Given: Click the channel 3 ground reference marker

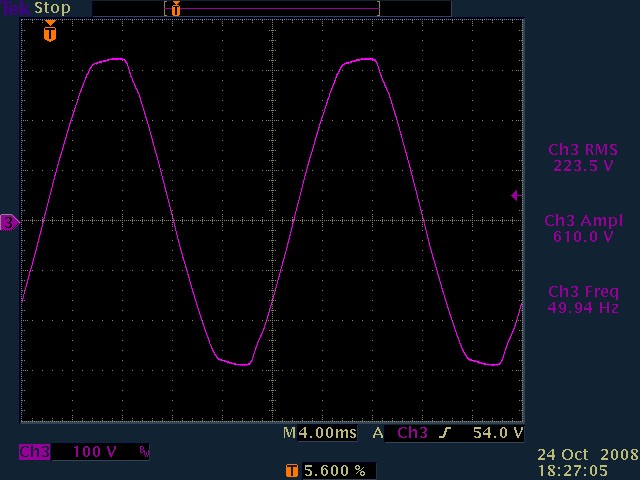Looking at the screenshot, I should (x=9, y=222).
